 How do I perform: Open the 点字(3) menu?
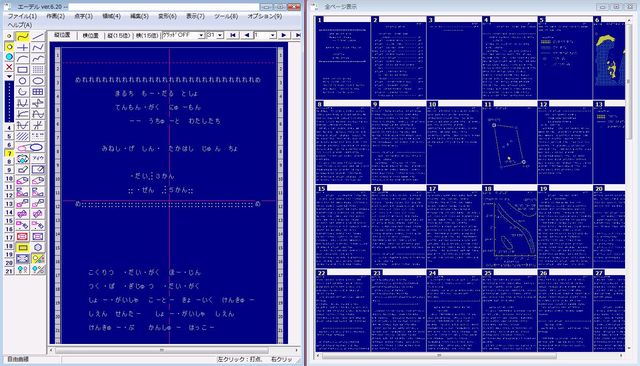[x=83, y=16]
